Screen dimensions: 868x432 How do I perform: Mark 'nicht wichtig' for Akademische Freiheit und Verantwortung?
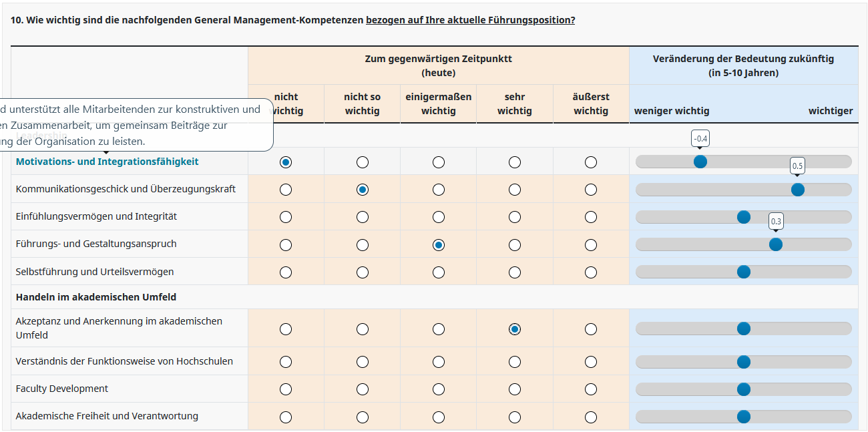click(286, 417)
